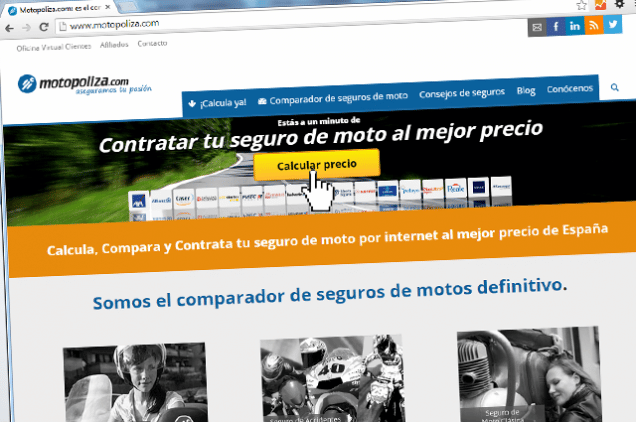Screen dimensions: 636x422
Task: Click the Seguro de Accidentes racing thumbnail
Action: 332,378
